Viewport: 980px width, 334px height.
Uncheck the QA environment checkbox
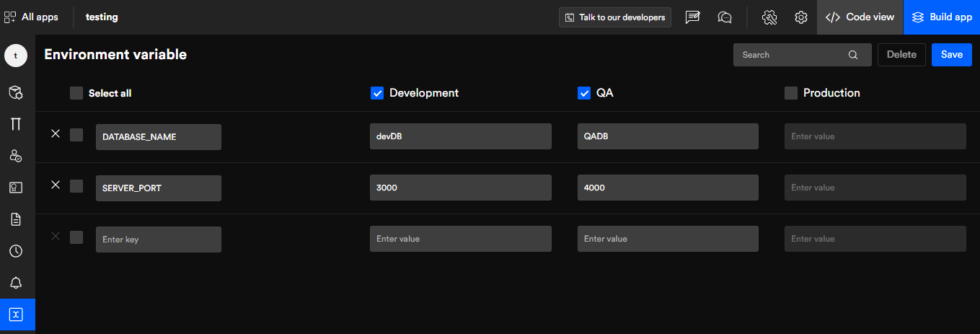(x=584, y=93)
